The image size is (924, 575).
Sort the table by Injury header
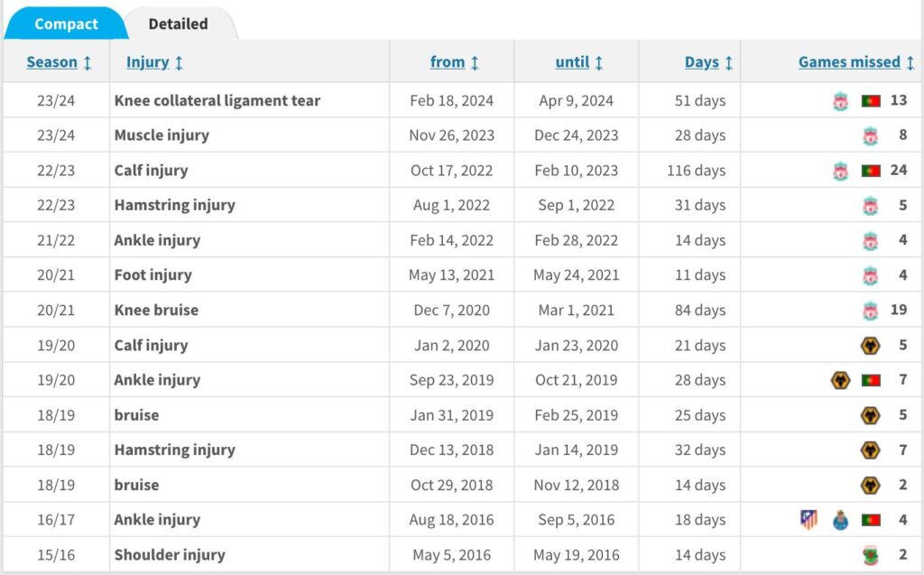point(148,62)
